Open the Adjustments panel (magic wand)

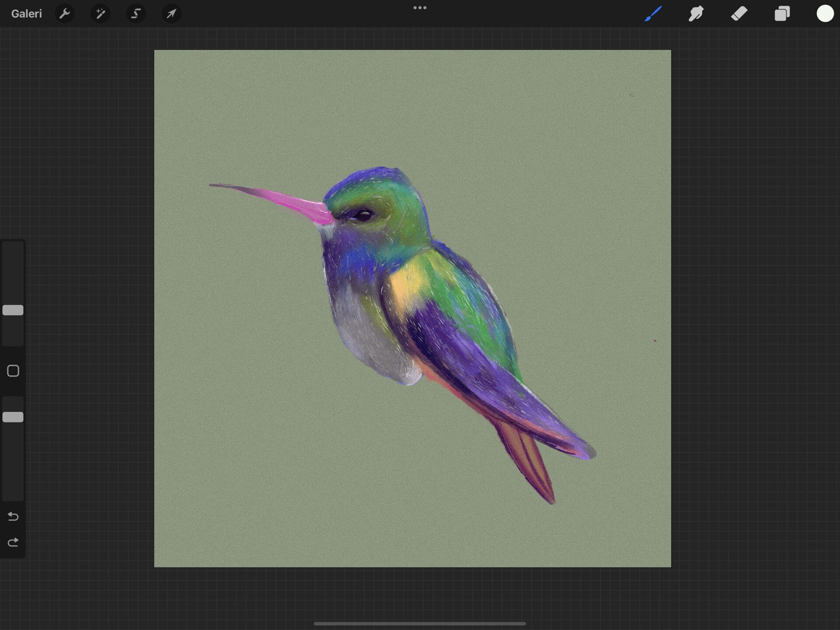point(100,13)
